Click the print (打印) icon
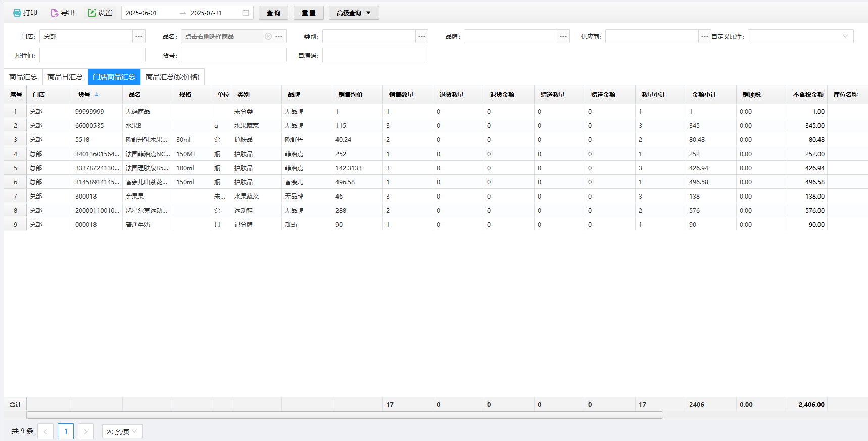 coord(17,13)
